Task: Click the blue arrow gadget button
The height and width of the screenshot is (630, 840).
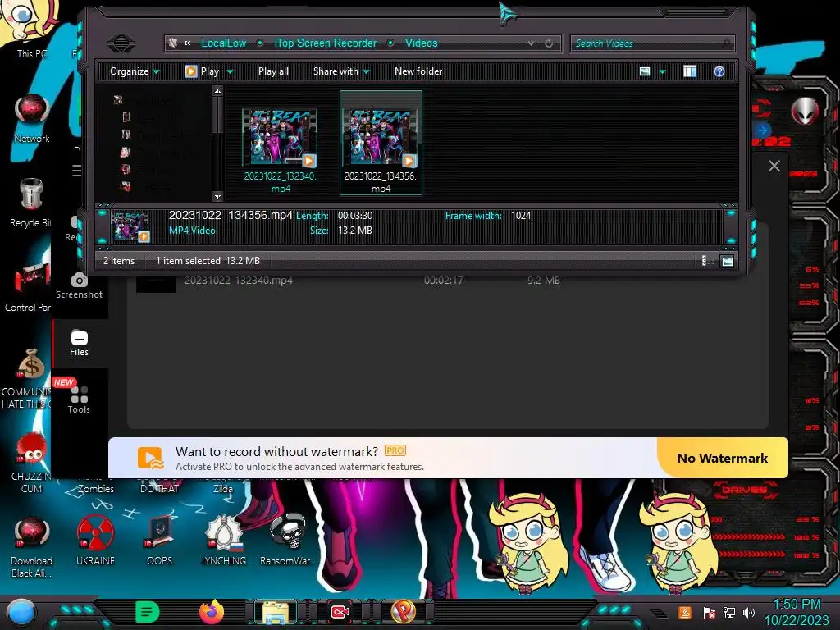Action: coord(762,130)
